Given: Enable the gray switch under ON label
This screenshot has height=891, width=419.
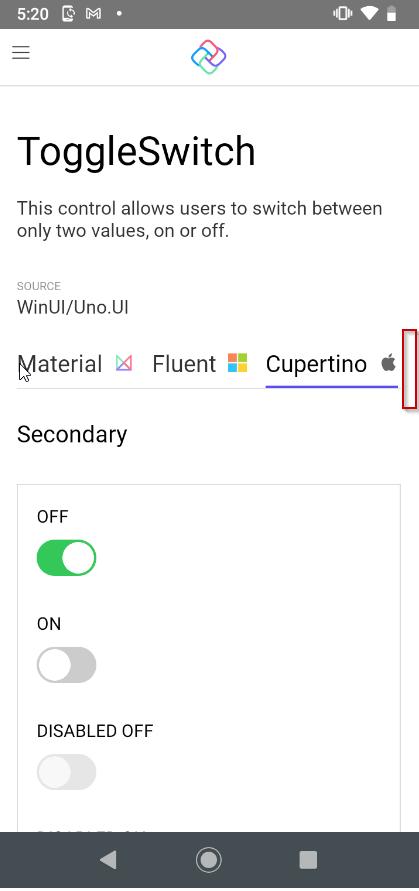Looking at the screenshot, I should point(67,665).
